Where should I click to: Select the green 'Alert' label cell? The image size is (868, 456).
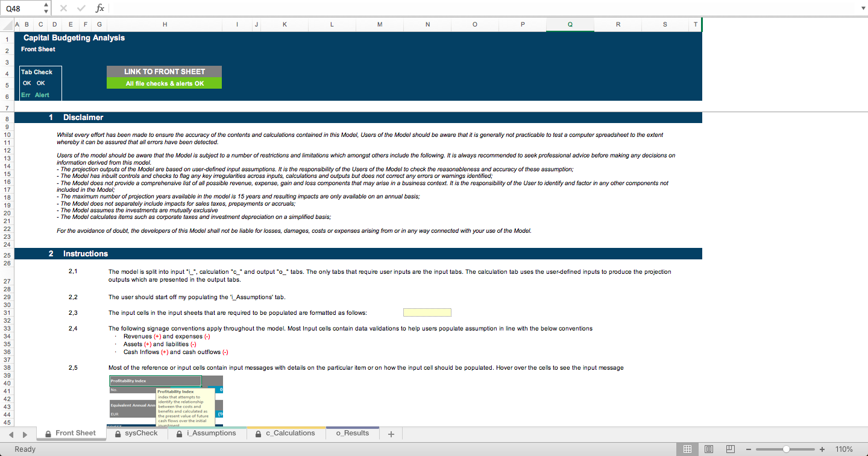click(42, 95)
